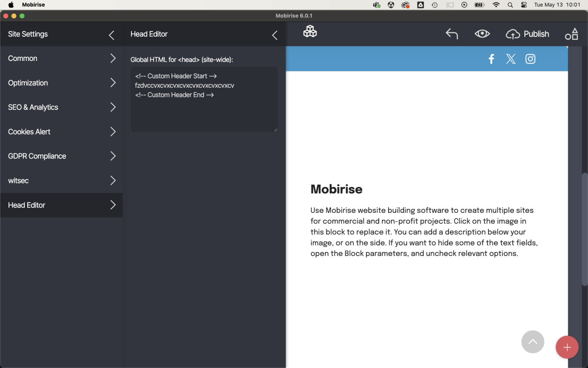Open the Mobirise menu in menu bar
588x368 pixels.
[x=33, y=5]
